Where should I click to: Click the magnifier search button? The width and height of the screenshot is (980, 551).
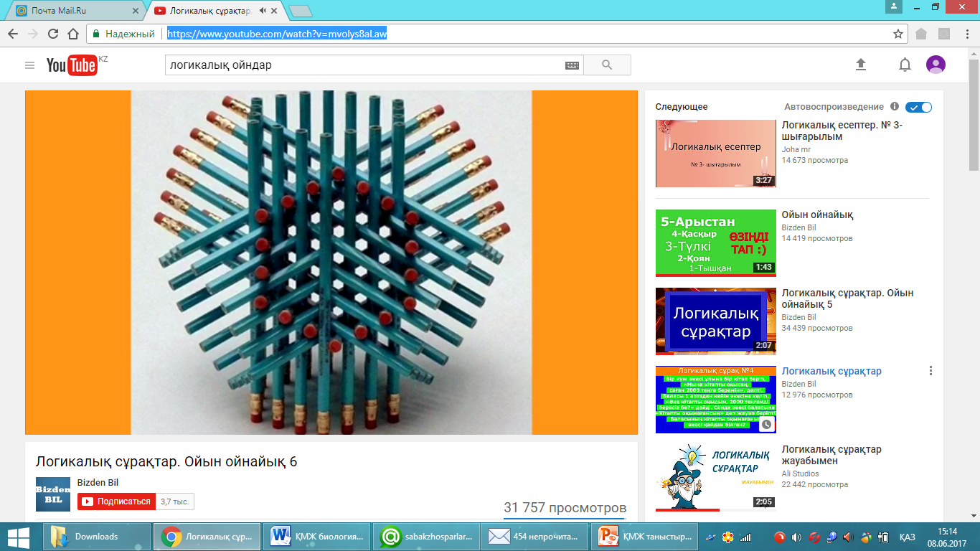tap(607, 65)
